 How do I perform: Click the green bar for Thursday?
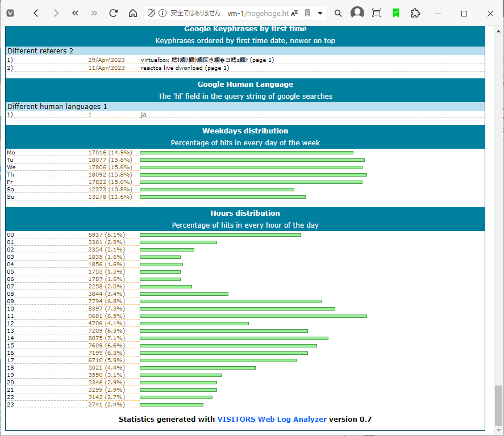coord(253,175)
